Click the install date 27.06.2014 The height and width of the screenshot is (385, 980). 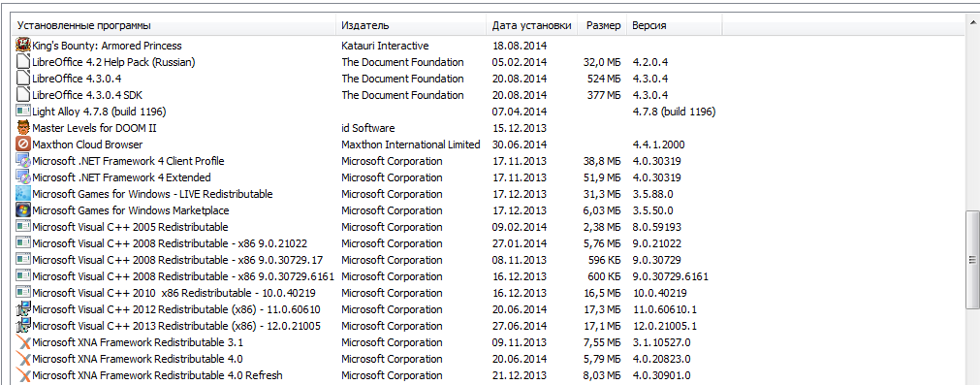(x=520, y=326)
